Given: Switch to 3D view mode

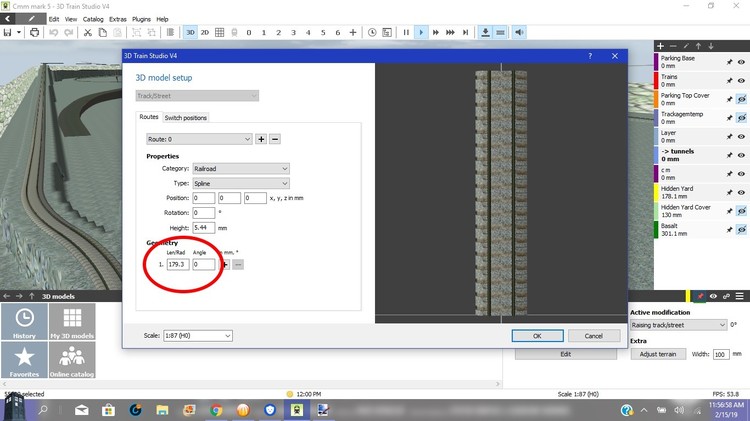Looking at the screenshot, I should [190, 32].
